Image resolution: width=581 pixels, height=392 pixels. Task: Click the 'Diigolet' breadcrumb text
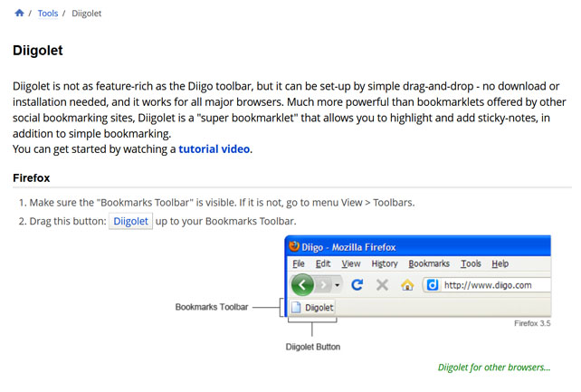(86, 14)
